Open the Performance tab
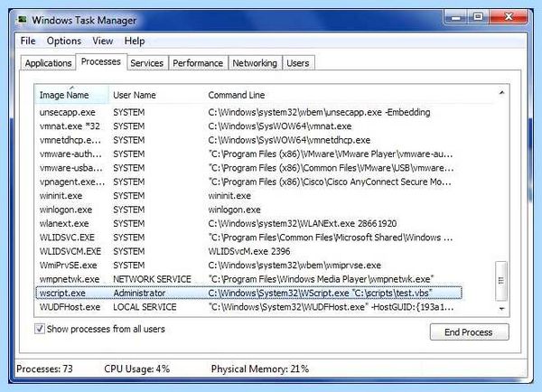 [x=198, y=63]
